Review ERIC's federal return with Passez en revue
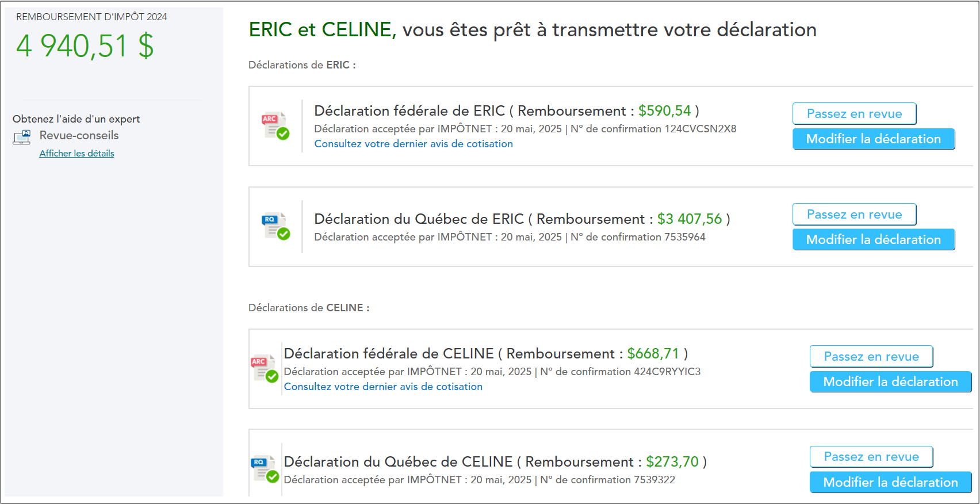The width and height of the screenshot is (980, 504). [x=854, y=114]
